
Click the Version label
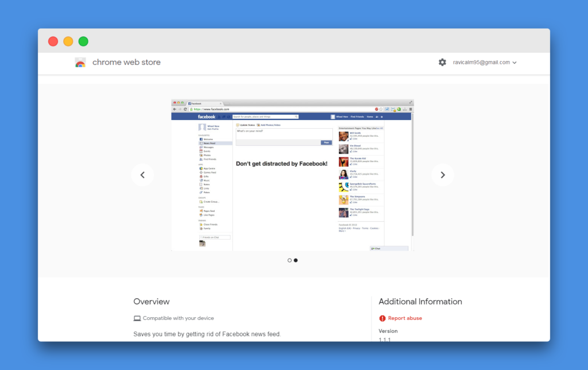[x=388, y=331]
